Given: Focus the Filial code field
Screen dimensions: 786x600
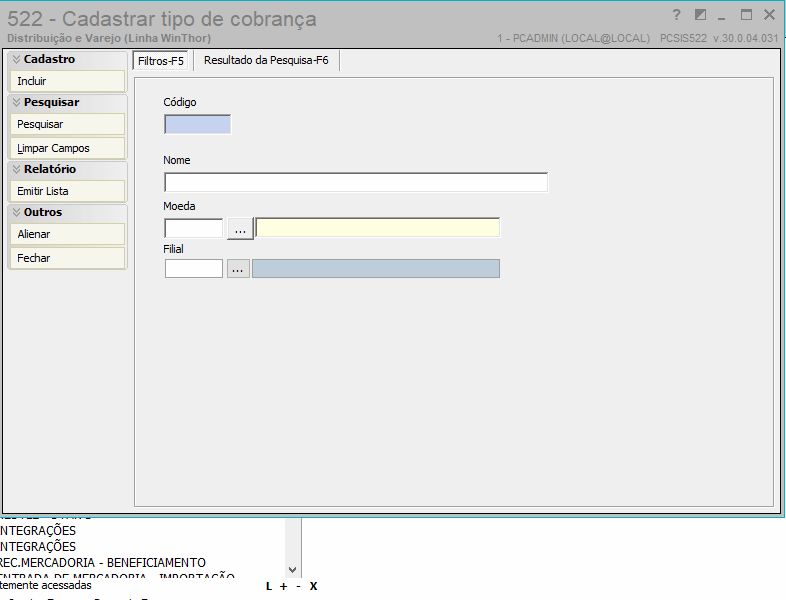Looking at the screenshot, I should [x=193, y=269].
